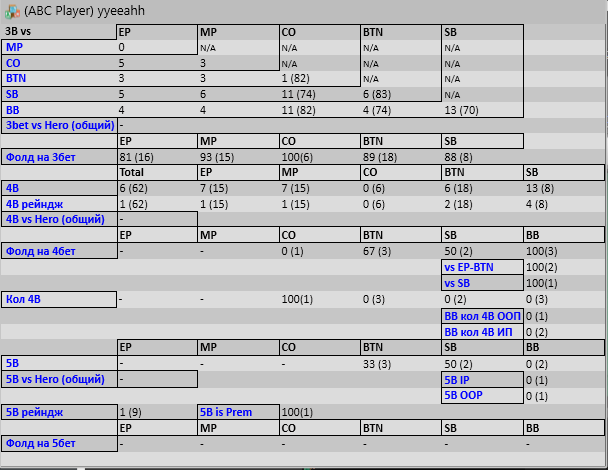Click the '89 (18)' fold to 3bet value
This screenshot has width=608, height=470.
tap(380, 157)
